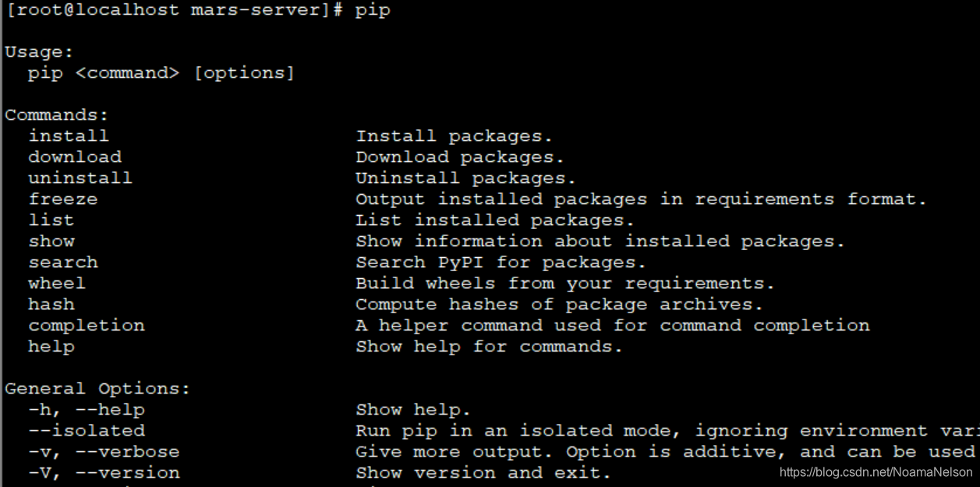980x487 pixels.
Task: Click the 'Search PyPI for packages.' description
Action: (501, 263)
